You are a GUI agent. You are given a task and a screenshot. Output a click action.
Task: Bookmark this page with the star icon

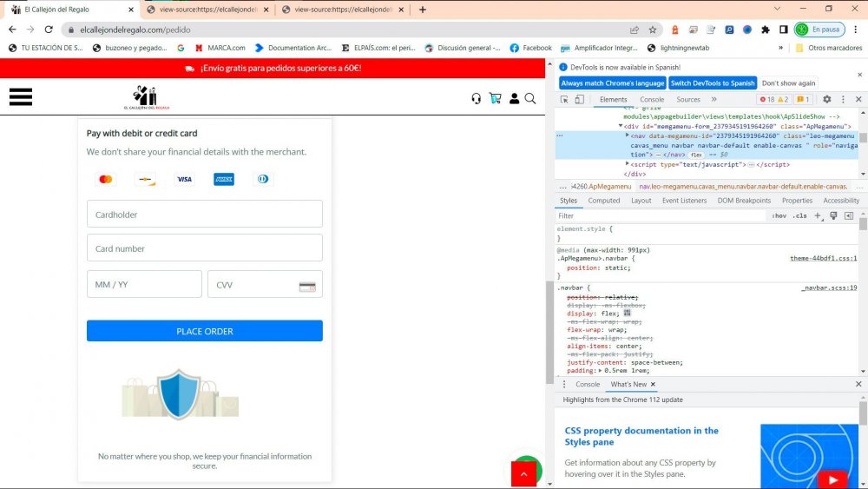[653, 30]
